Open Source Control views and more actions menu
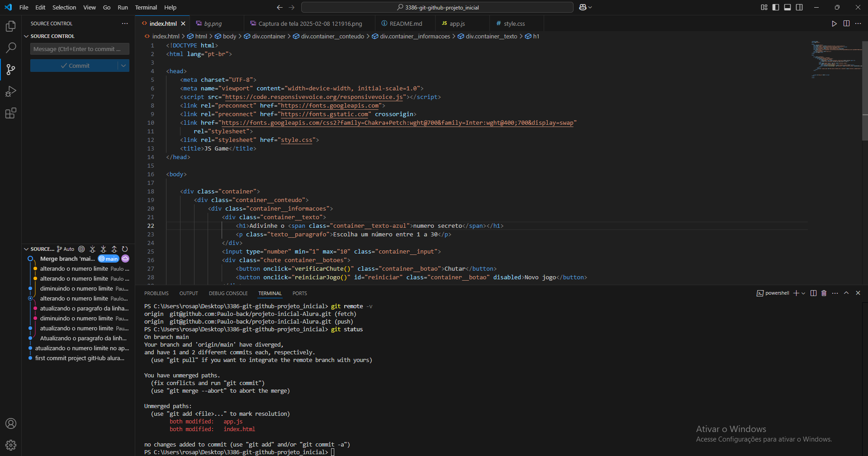The image size is (868, 456). point(125,24)
